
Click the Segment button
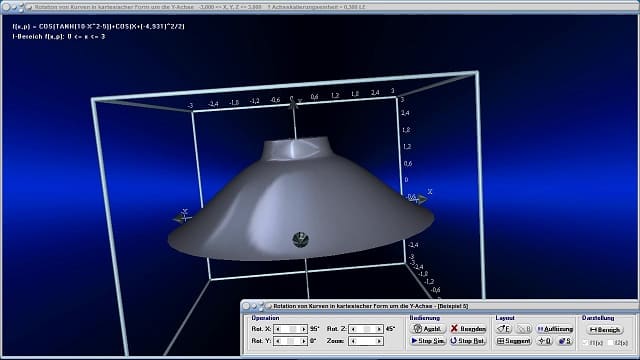pos(514,341)
